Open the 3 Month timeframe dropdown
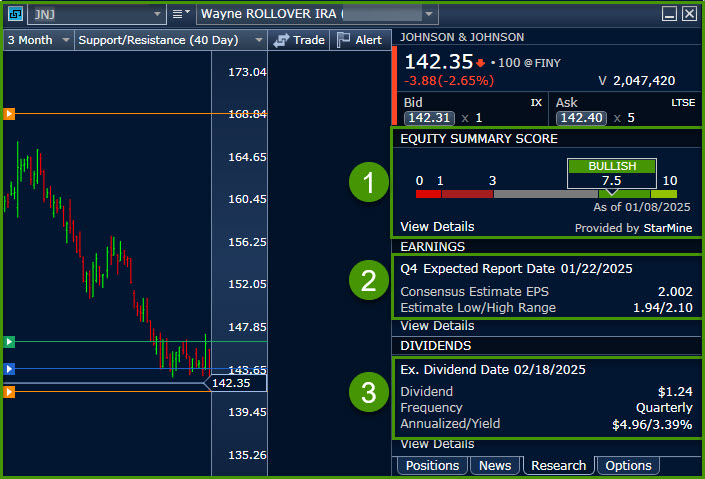 [66, 40]
